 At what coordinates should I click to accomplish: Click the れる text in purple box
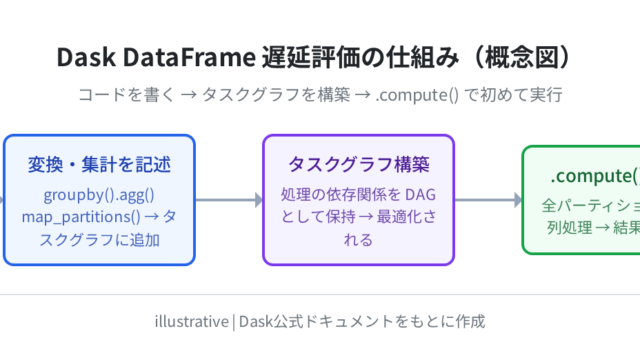[x=358, y=240]
